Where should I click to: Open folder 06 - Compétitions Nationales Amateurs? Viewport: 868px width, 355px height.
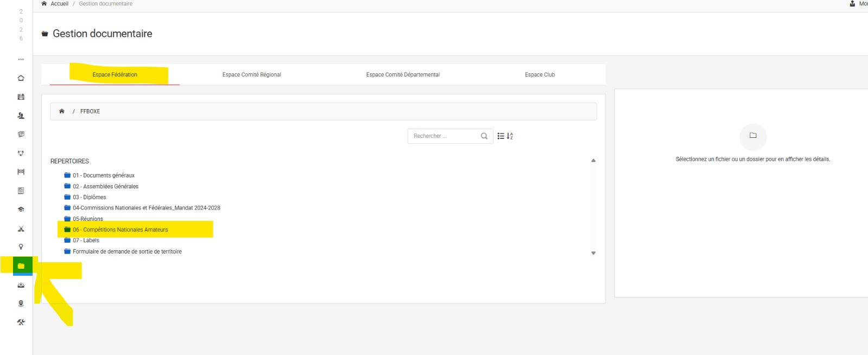120,230
